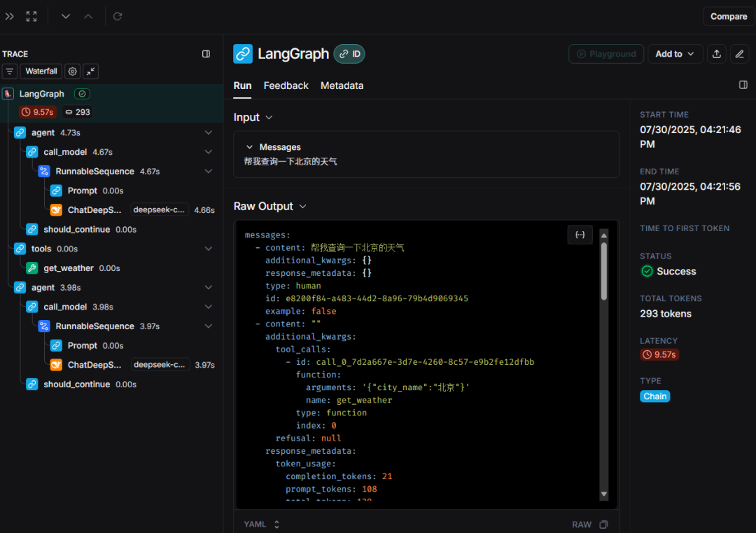Toggle the Waterfall view button
Screen dimensions: 756x533
(42, 71)
